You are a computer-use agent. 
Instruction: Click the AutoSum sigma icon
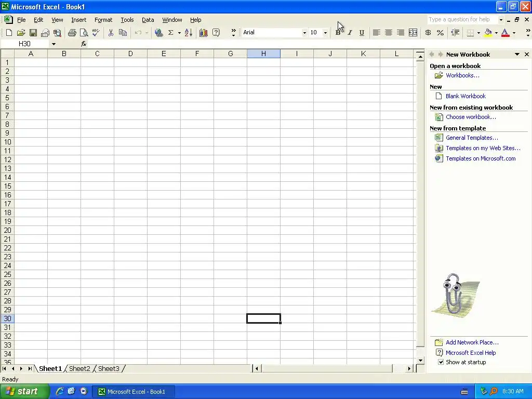point(170,33)
